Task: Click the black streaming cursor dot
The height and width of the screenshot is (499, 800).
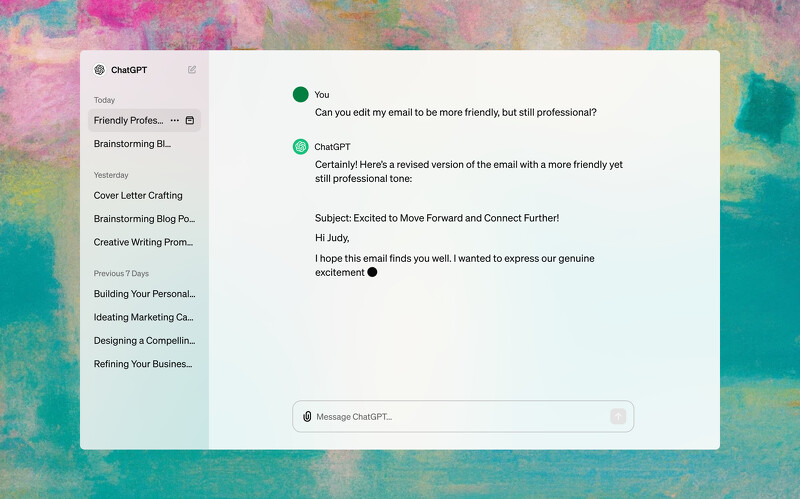Action: 372,272
